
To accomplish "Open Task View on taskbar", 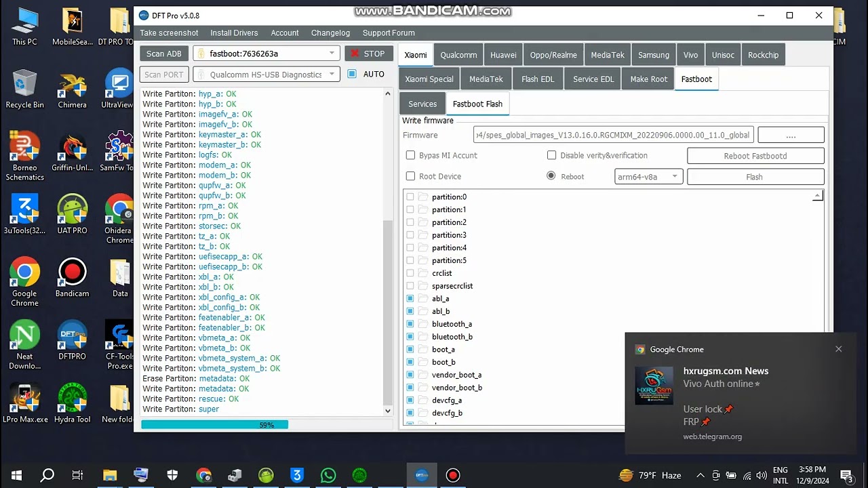I will coord(78,475).
